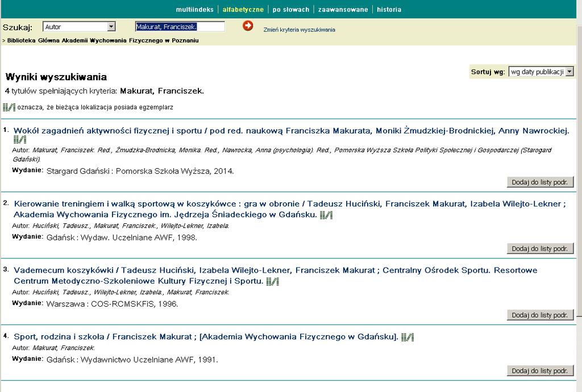Viewport: 582px width, 392px height.
Task: Open the historia tab
Action: (389, 10)
